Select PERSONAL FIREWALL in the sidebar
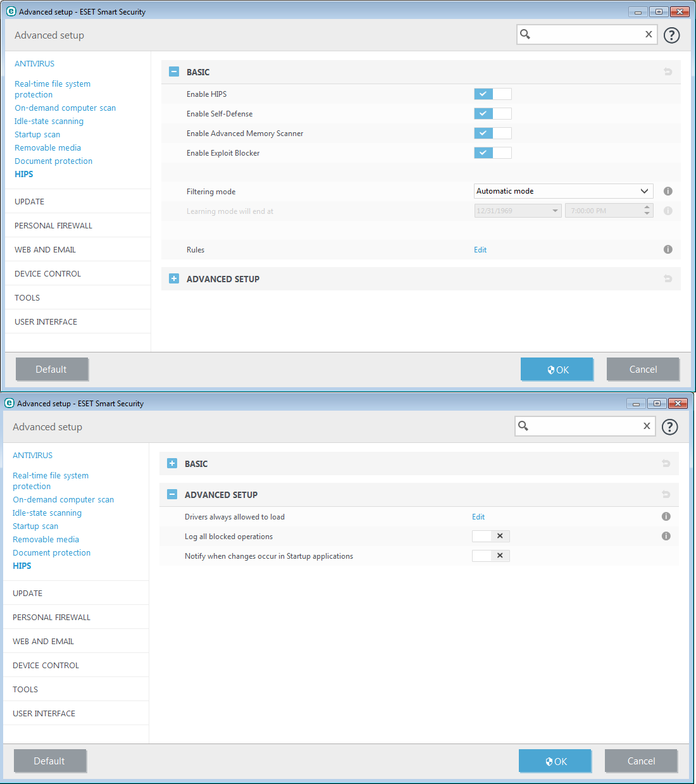Viewport: 696px width, 784px height. click(x=53, y=225)
